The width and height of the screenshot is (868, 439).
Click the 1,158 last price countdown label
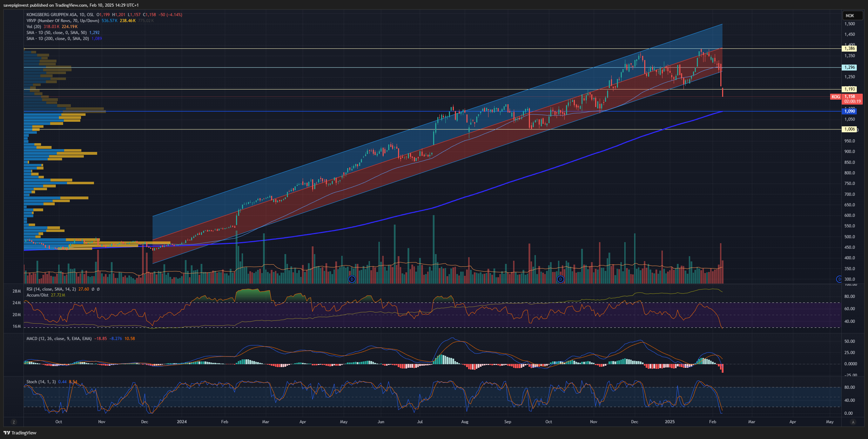(x=852, y=99)
